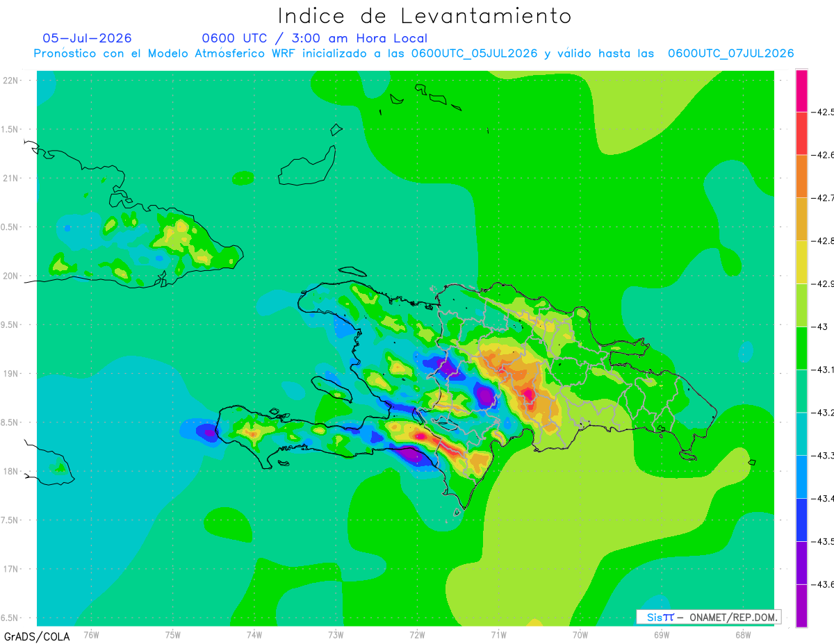Viewport: 834px width, 644px height.
Task: Click the "0.5N" latitude label
Action: point(10,227)
